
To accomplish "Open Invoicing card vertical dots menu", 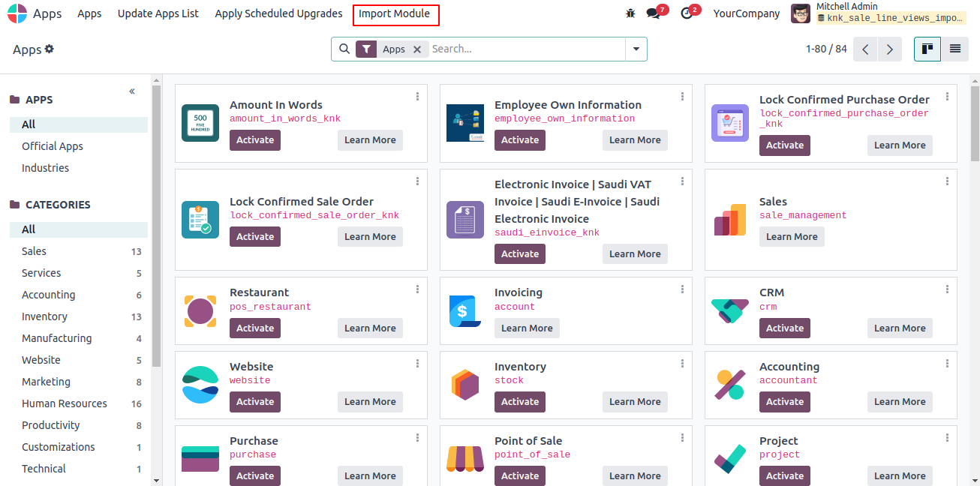I will tap(682, 289).
